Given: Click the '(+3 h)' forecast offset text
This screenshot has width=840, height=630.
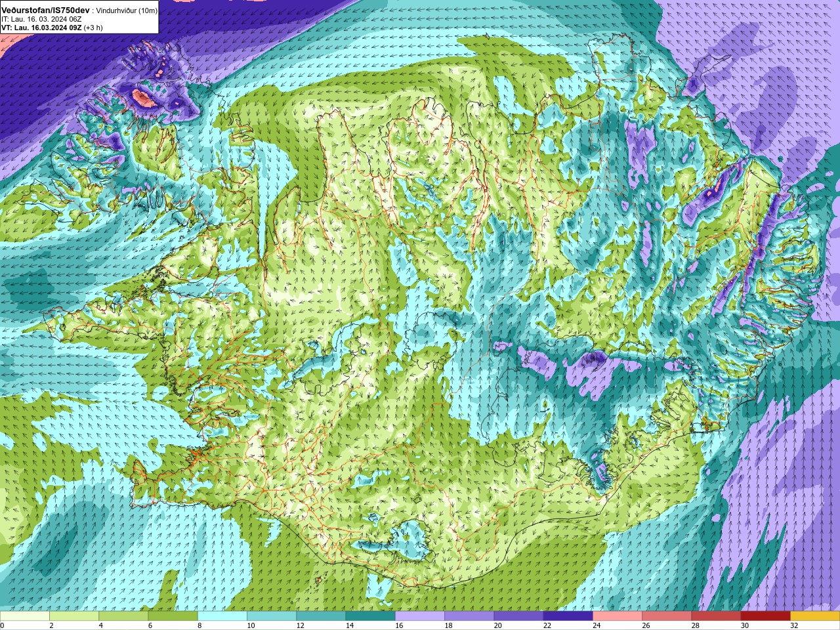Looking at the screenshot, I should 93,28.
